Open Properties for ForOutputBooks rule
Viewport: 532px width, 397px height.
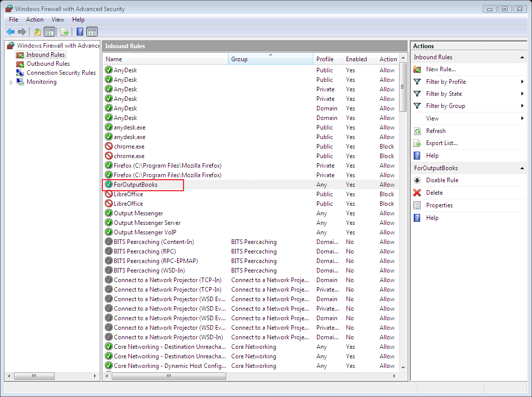(439, 205)
